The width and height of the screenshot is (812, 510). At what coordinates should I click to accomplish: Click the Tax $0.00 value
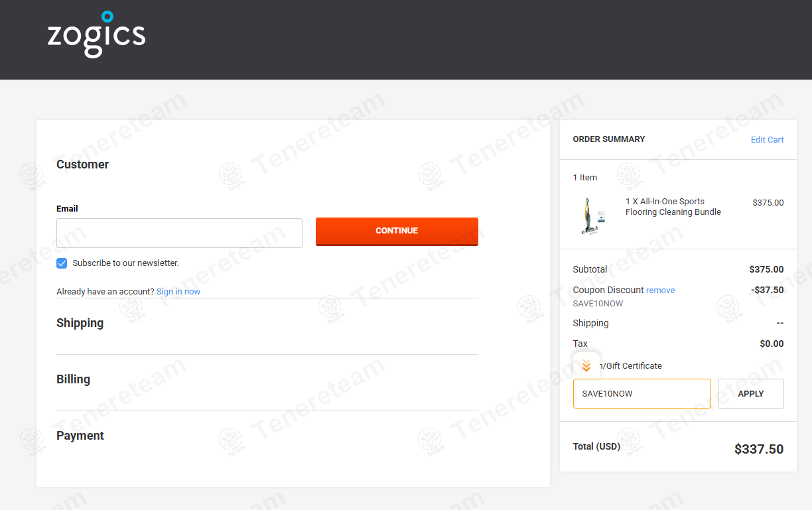772,344
